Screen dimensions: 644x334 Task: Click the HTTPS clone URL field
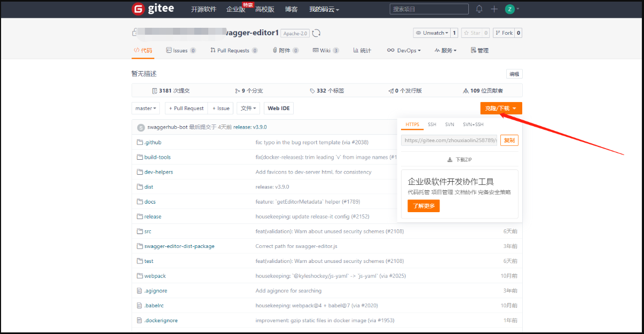click(x=449, y=141)
